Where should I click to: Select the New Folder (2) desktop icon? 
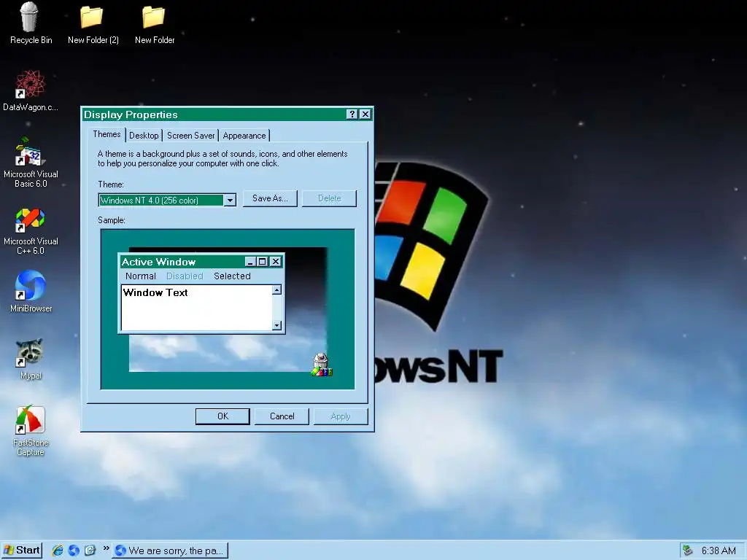(x=93, y=25)
